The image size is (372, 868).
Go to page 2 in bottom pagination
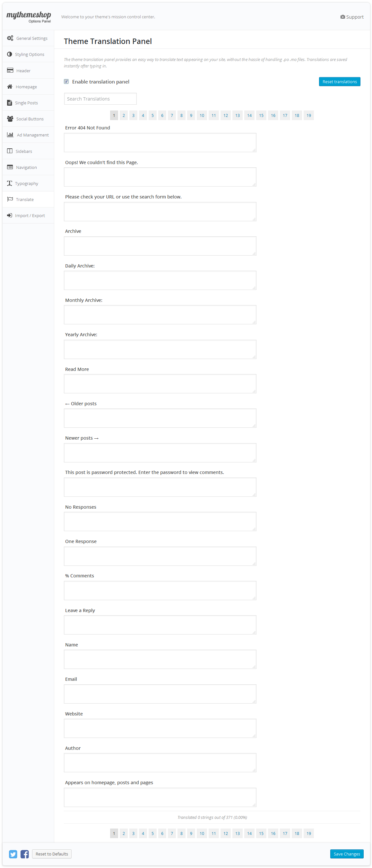pyautogui.click(x=124, y=833)
